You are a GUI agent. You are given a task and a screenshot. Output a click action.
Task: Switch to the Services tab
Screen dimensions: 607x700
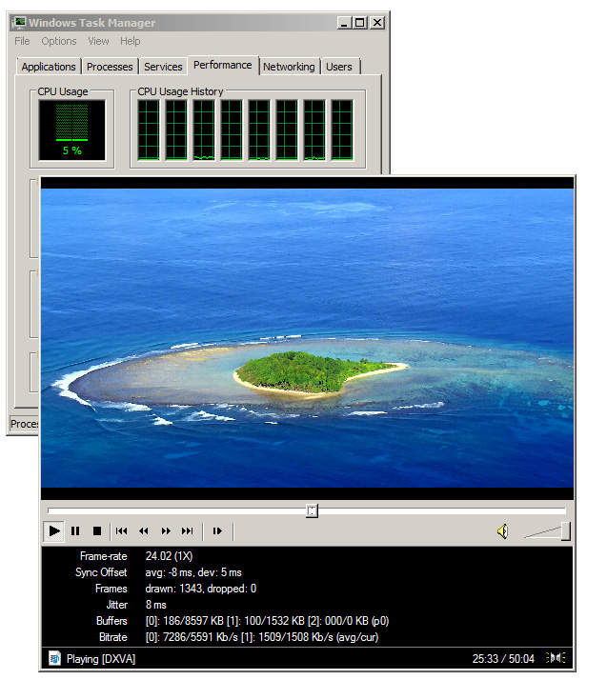click(x=163, y=67)
